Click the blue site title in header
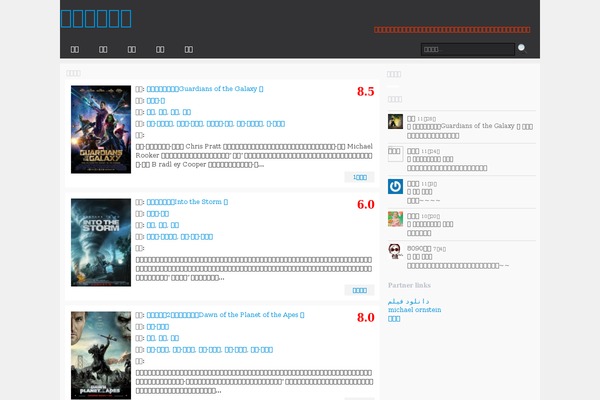The image size is (600, 400). click(x=95, y=17)
